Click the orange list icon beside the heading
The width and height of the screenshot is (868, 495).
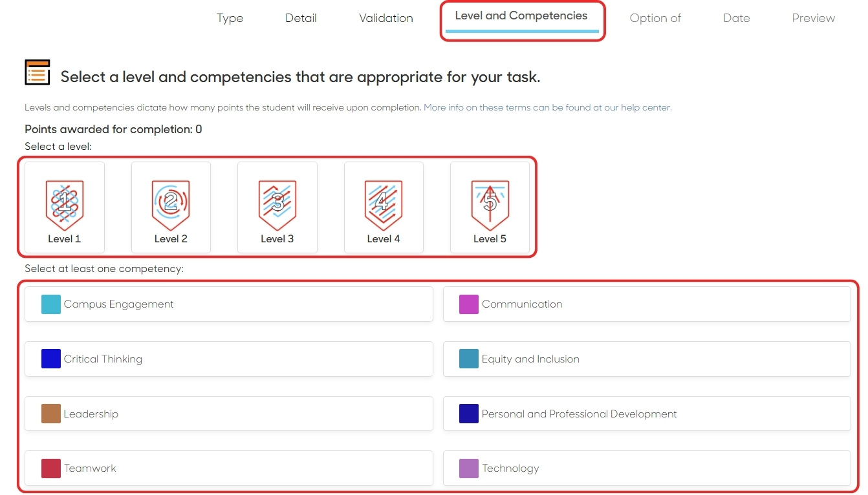point(37,72)
